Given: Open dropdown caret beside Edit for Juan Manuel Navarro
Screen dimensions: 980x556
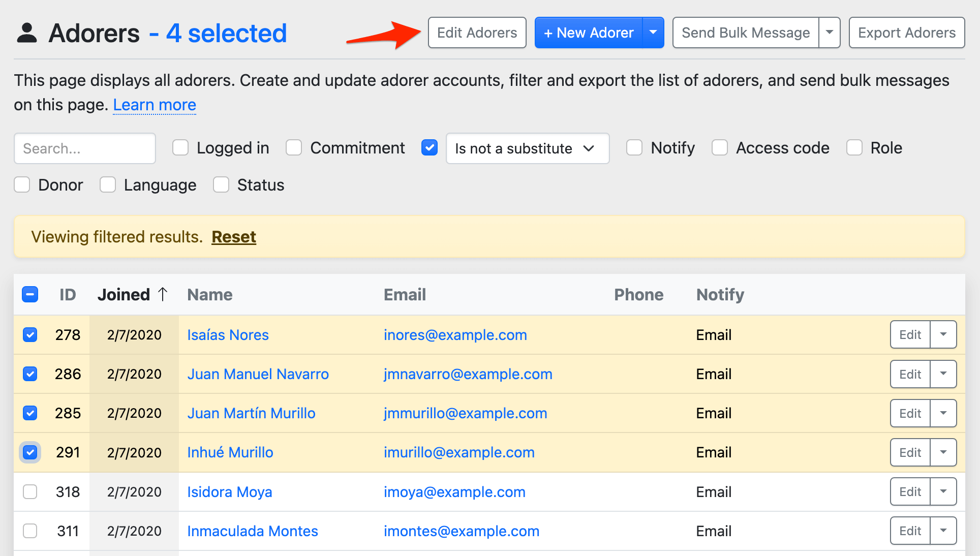Looking at the screenshot, I should tap(943, 374).
